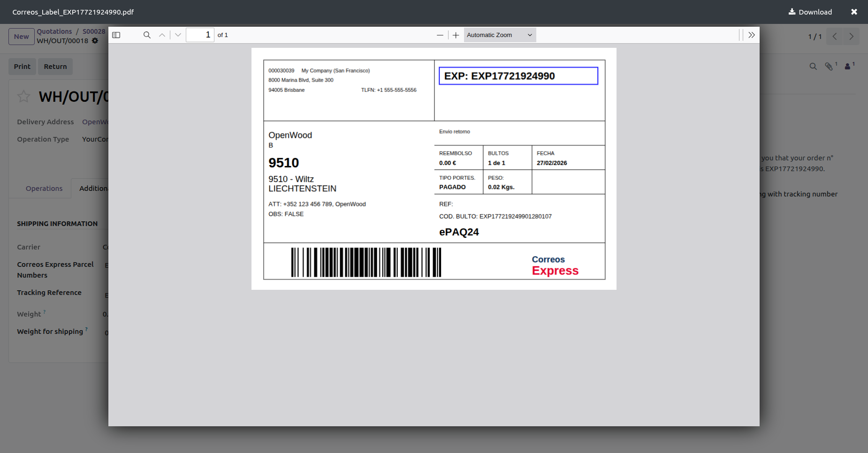868x453 pixels.
Task: Go to next PDF page arrow
Action: pyautogui.click(x=178, y=35)
